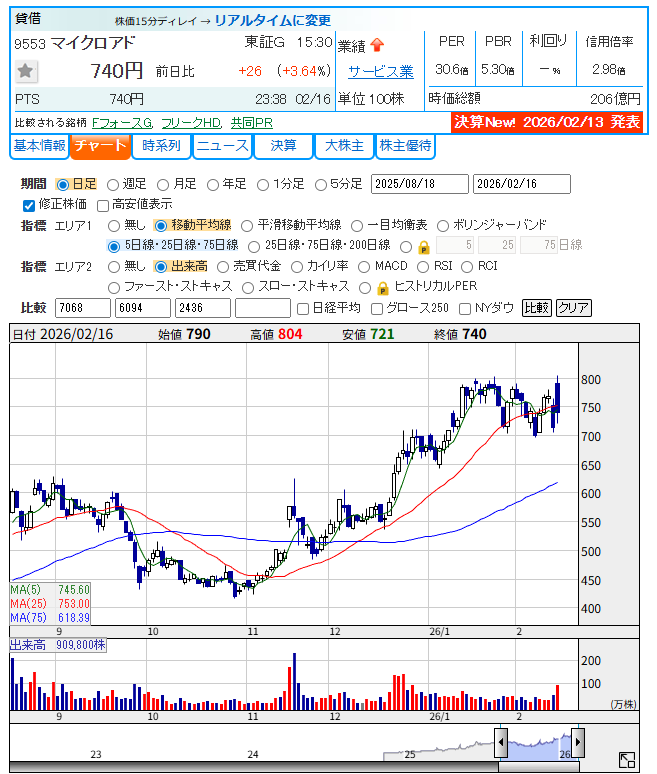
Task: Open 決算 tab
Action: [283, 146]
